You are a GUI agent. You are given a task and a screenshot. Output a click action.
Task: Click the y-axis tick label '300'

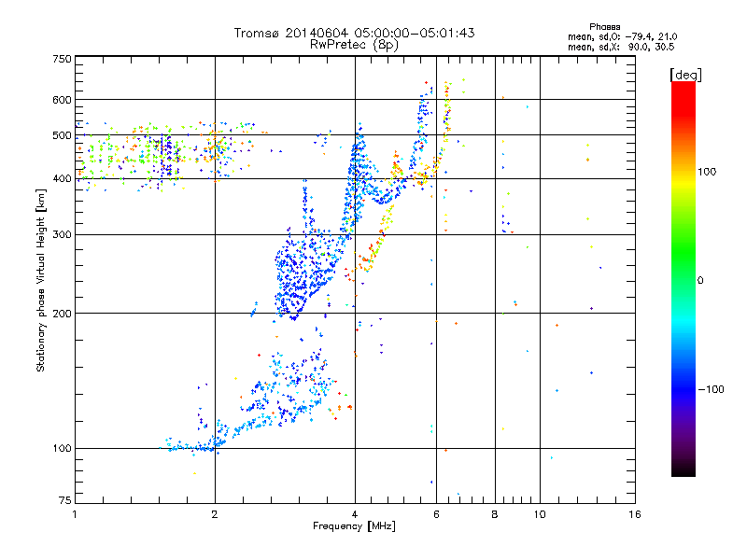62,235
